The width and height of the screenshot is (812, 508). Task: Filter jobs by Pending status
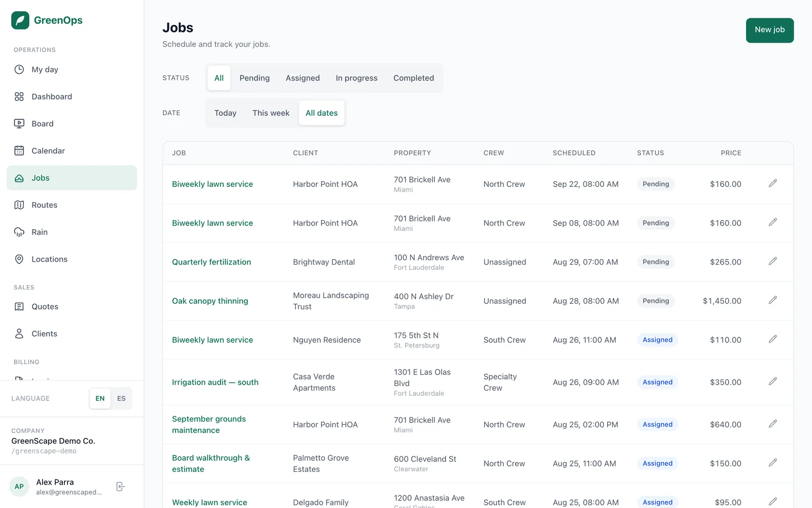255,78
